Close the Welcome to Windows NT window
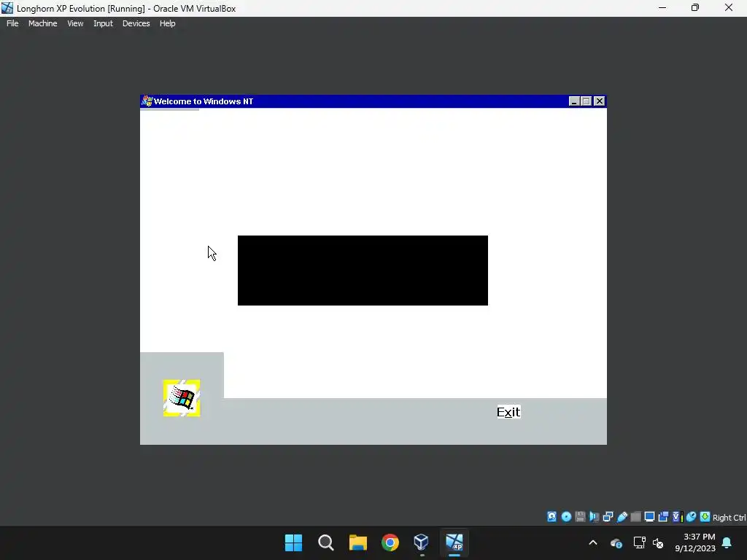This screenshot has height=560, width=747. tap(600, 101)
